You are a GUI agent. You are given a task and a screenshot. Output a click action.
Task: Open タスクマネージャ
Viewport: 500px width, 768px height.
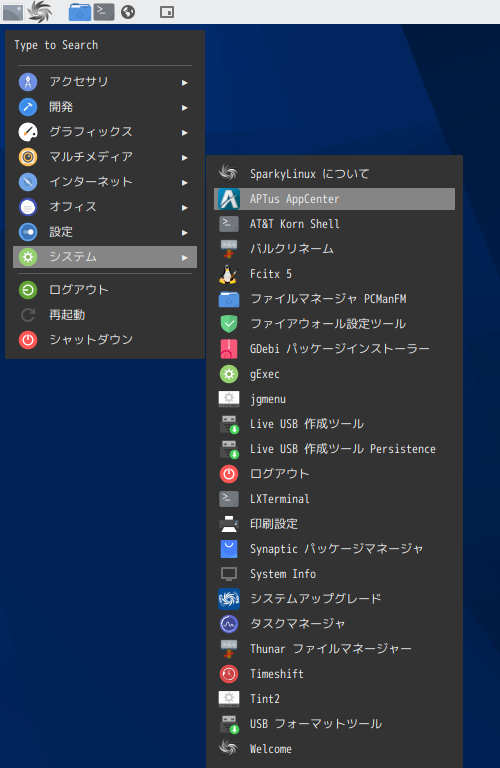click(334, 624)
